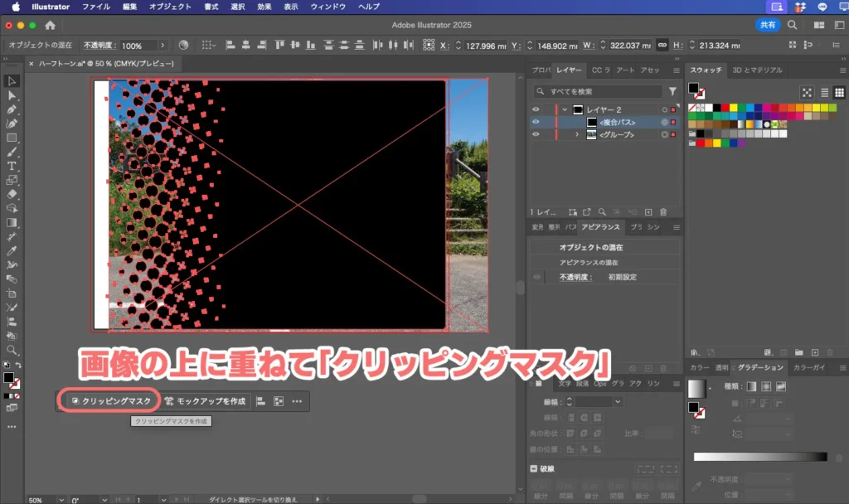849x504 pixels.
Task: Hide the グループ object
Action: click(x=536, y=135)
